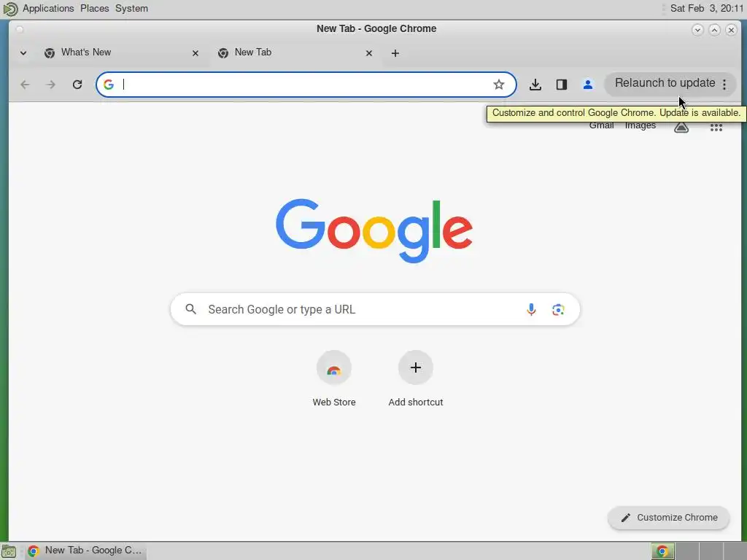
Task: Open the Applications menu
Action: [48, 9]
